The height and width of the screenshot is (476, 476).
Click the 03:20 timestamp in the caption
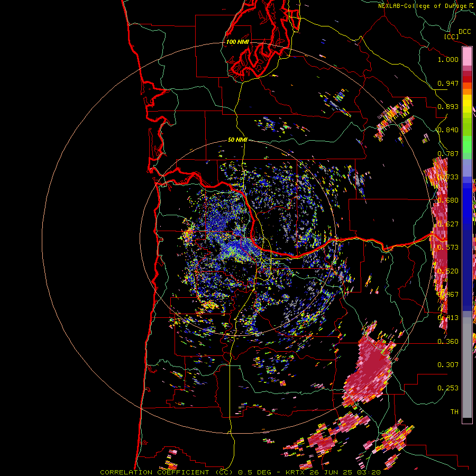pos(369,472)
